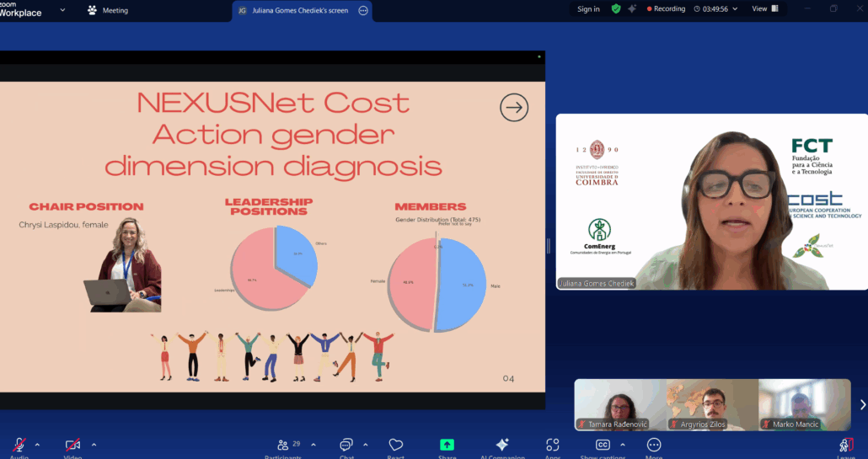The height and width of the screenshot is (459, 868).
Task: Unmute the microphone audio
Action: [19, 445]
